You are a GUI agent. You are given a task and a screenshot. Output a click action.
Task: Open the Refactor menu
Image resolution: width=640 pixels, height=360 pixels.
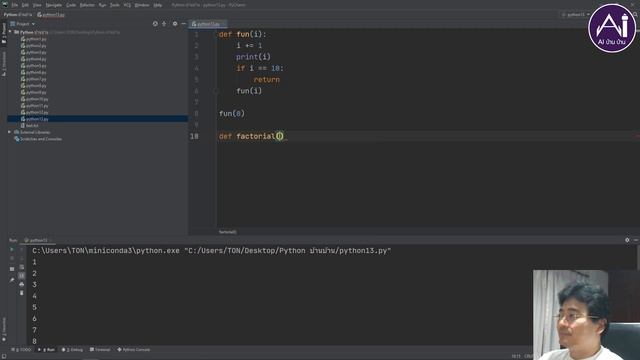click(87, 5)
